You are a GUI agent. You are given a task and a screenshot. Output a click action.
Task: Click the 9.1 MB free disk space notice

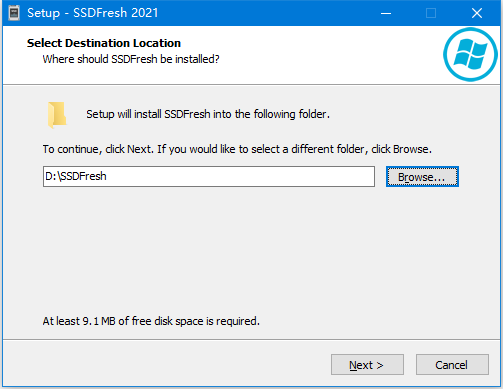(x=151, y=321)
